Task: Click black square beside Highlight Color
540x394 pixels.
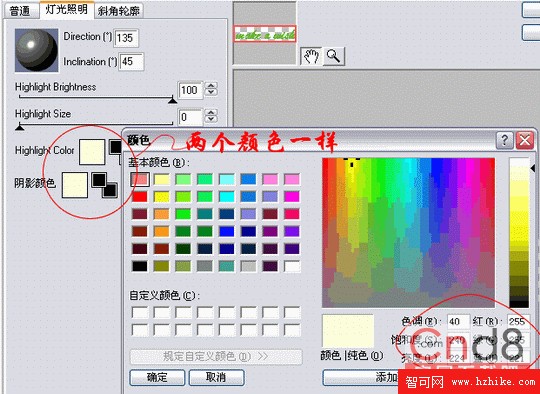Action: pos(115,147)
